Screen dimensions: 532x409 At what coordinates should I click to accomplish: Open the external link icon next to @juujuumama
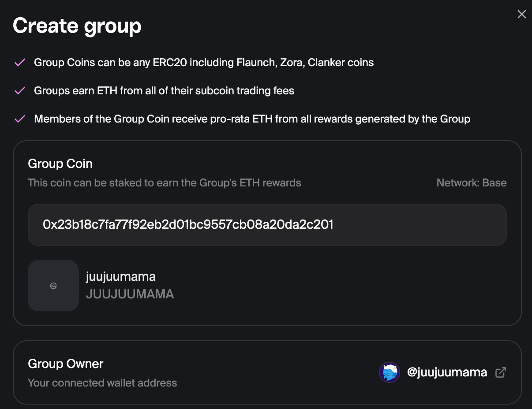501,372
